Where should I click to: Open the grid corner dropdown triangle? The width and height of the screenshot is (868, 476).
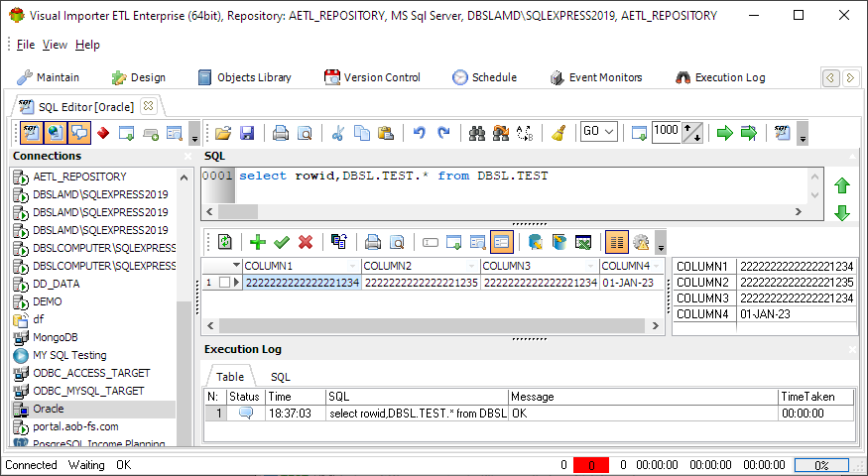[x=236, y=266]
